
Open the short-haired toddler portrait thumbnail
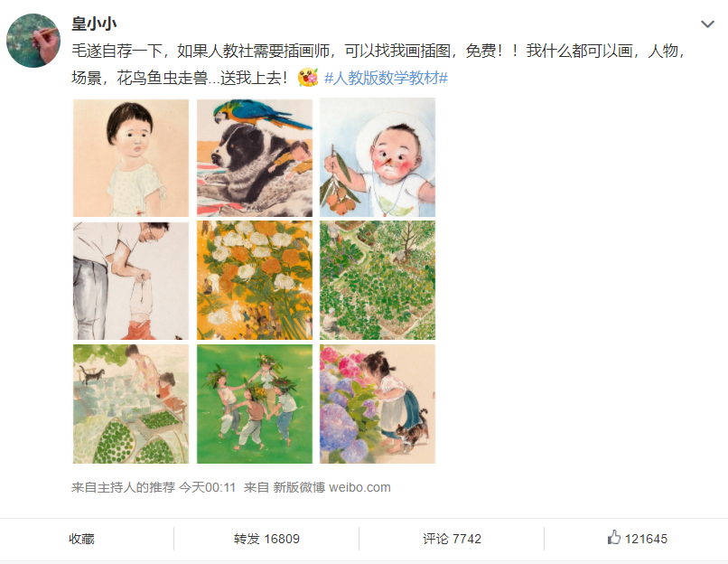(x=131, y=157)
